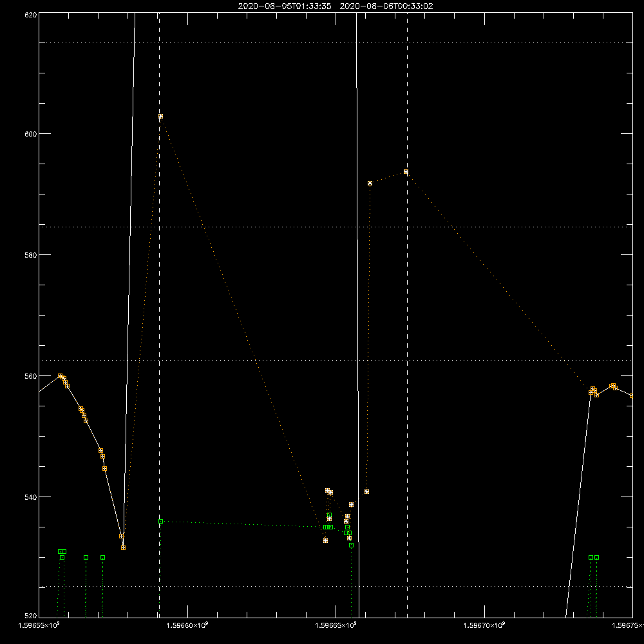Select lowest orange point at bottom of first descent
Screen dimensions: 644x644
click(x=123, y=548)
